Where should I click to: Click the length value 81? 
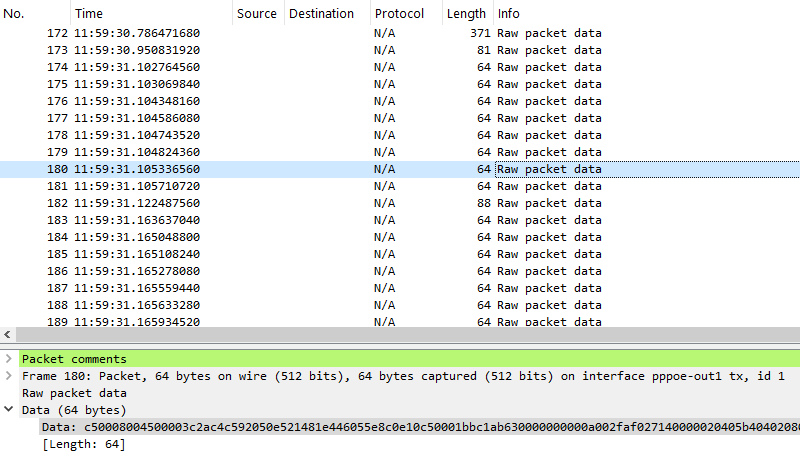484,50
